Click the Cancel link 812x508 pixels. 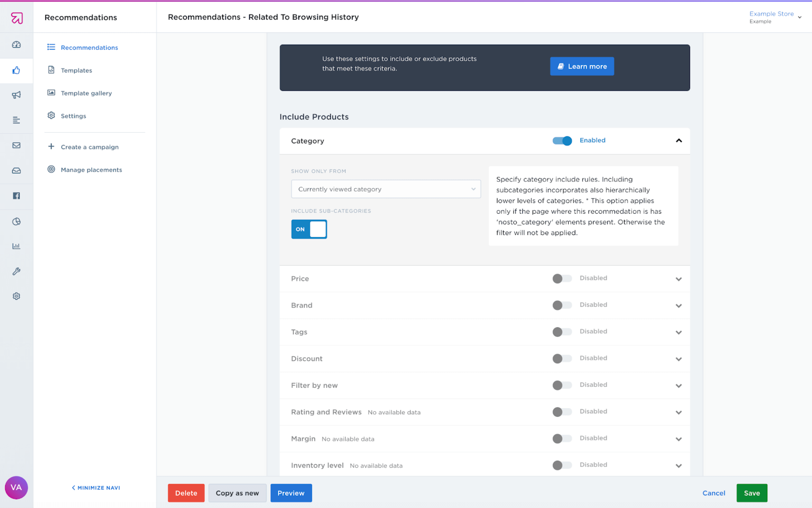[714, 493]
